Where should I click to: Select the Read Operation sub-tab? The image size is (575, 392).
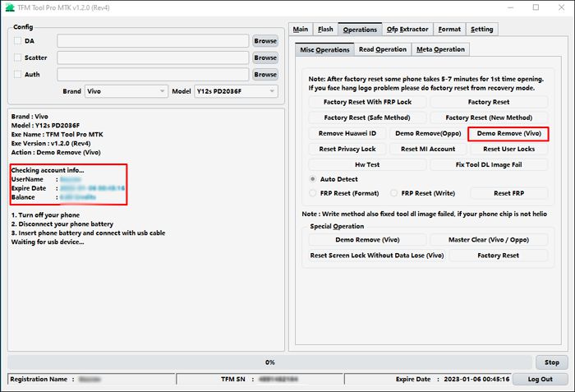point(383,49)
